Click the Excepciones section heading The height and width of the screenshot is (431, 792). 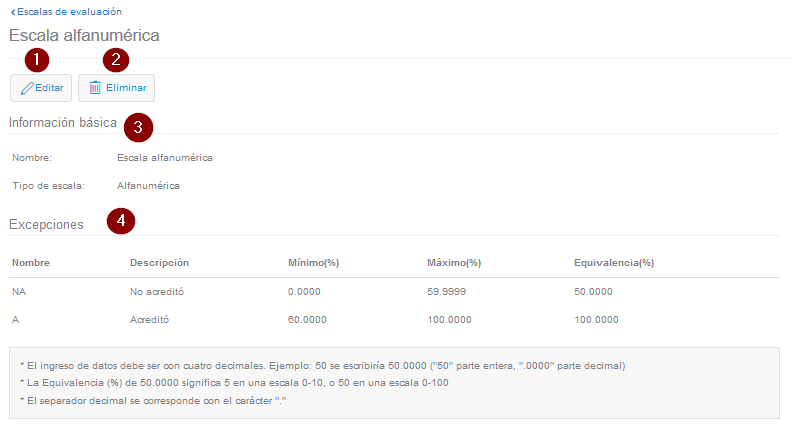pos(46,225)
